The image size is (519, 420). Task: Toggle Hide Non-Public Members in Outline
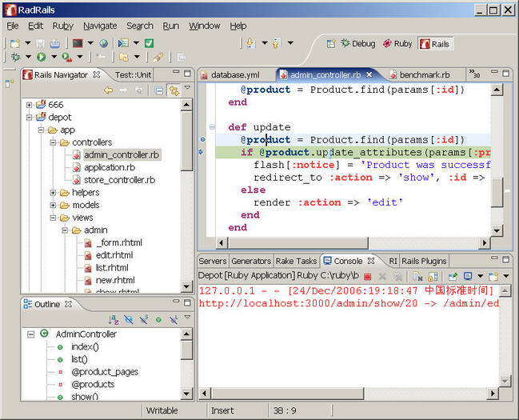tap(158, 319)
